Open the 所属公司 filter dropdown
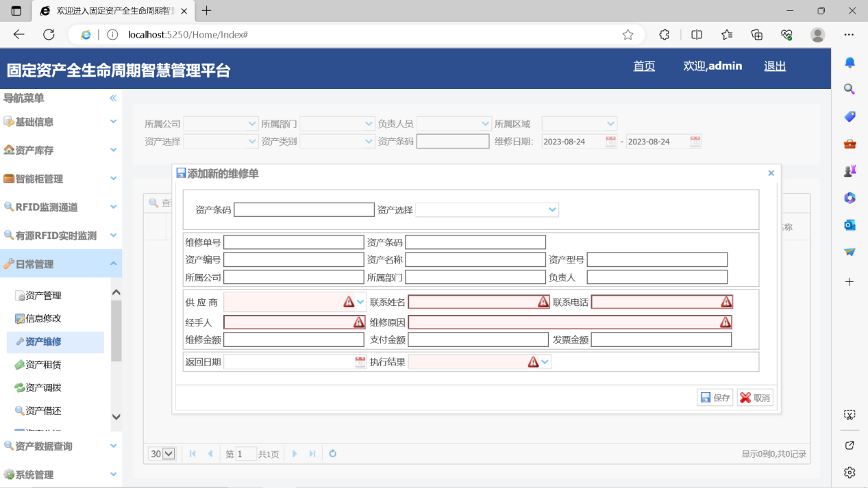The image size is (868, 488). coord(251,124)
